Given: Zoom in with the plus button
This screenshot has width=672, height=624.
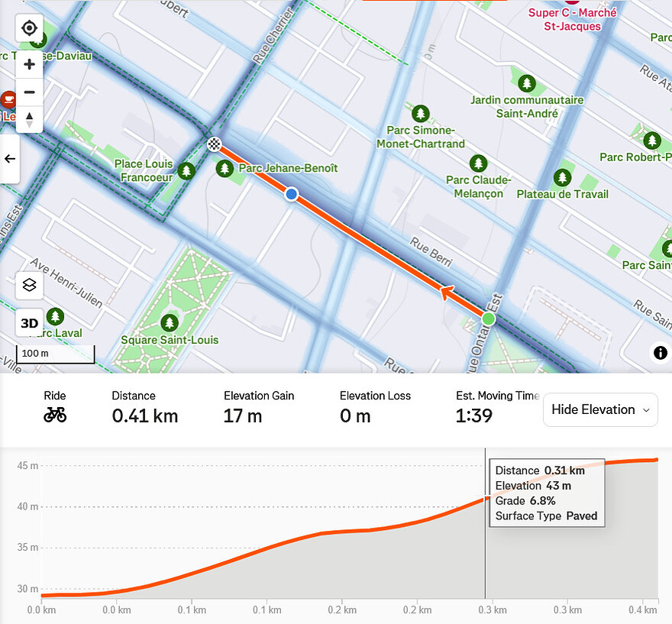Looking at the screenshot, I should [29, 64].
